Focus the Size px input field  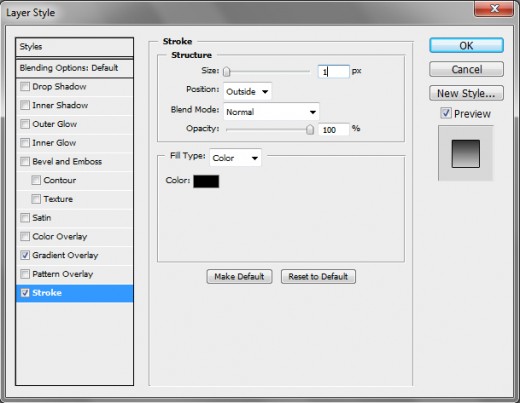click(x=334, y=72)
